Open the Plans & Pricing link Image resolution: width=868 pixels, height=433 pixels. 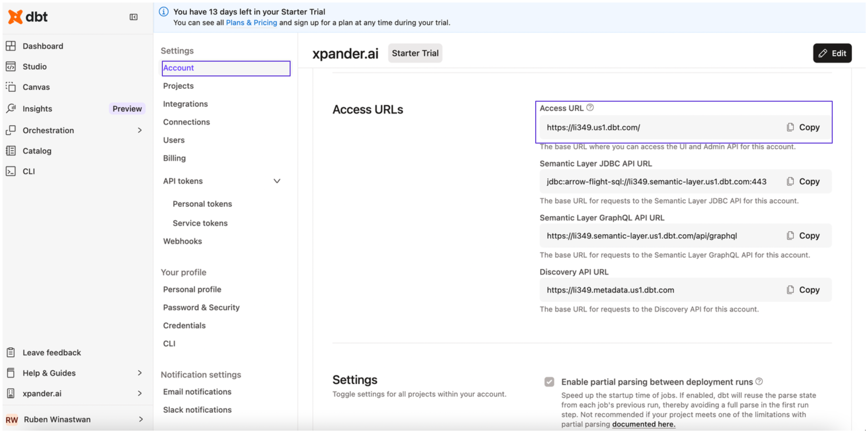tap(251, 23)
